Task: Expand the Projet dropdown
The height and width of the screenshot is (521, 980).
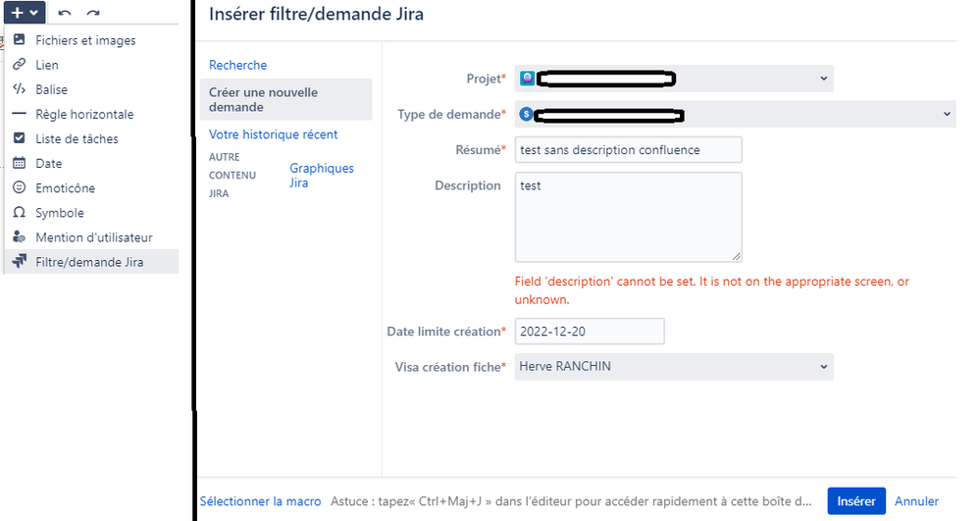Action: pyautogui.click(x=674, y=78)
